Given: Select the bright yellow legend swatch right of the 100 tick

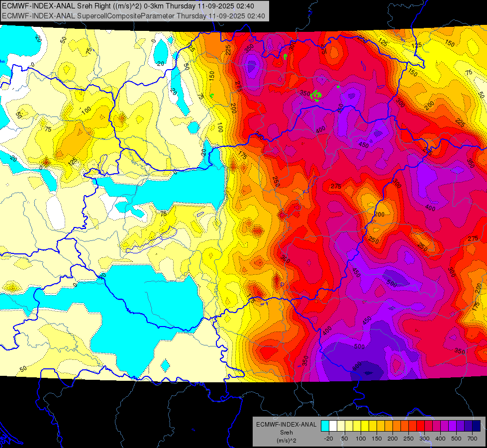Looking at the screenshot, I should click(x=365, y=426).
